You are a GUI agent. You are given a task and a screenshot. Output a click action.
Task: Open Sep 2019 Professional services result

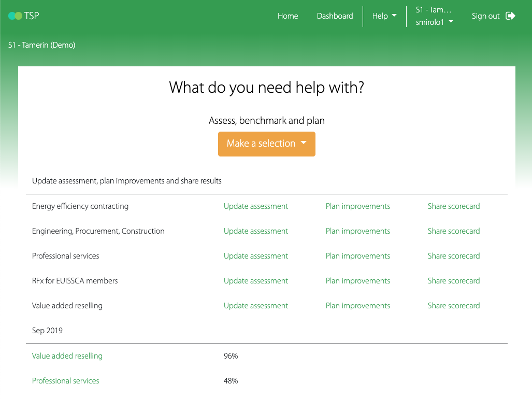point(66,381)
